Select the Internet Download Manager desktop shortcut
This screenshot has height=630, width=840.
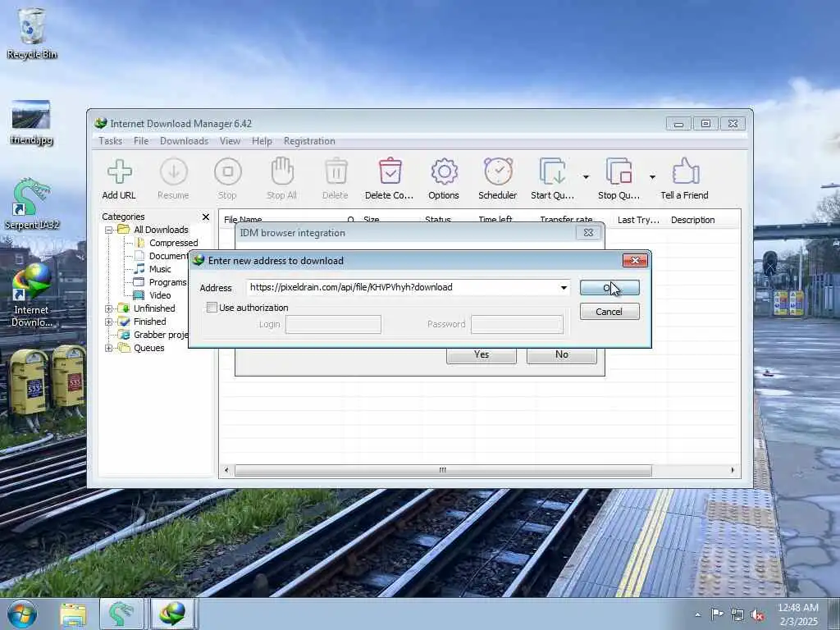pyautogui.click(x=31, y=295)
